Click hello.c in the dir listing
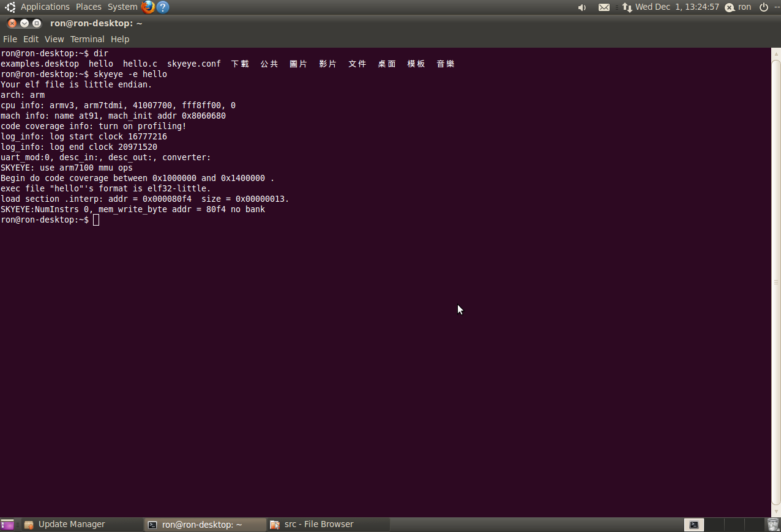This screenshot has width=781, height=532. pyautogui.click(x=140, y=64)
